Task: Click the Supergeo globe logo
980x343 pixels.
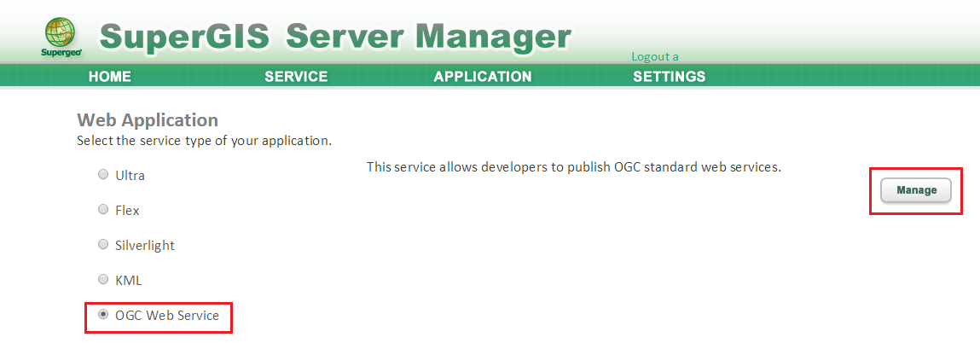Action: click(x=61, y=37)
